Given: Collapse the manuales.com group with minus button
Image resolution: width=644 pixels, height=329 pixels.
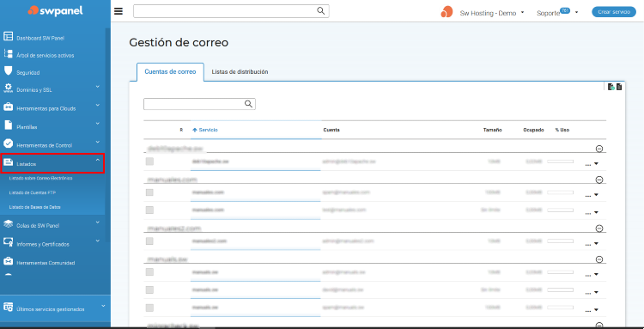Looking at the screenshot, I should tap(598, 180).
